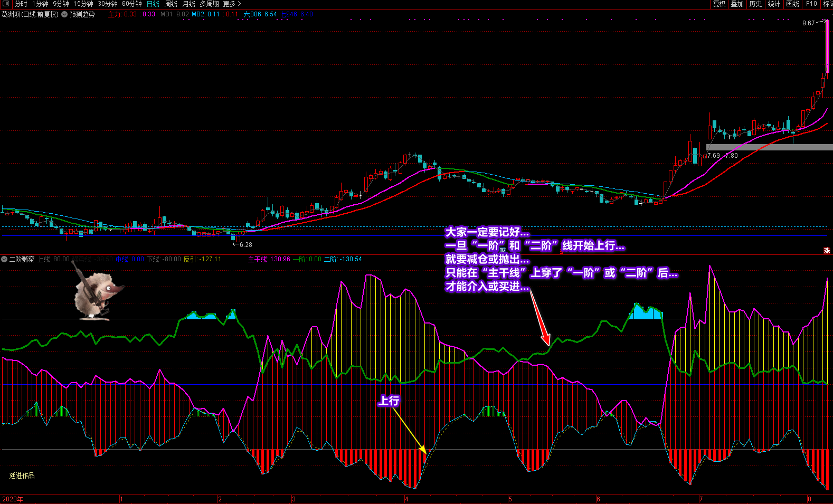
Task: Open the 历史 history tool
Action: pos(755,4)
